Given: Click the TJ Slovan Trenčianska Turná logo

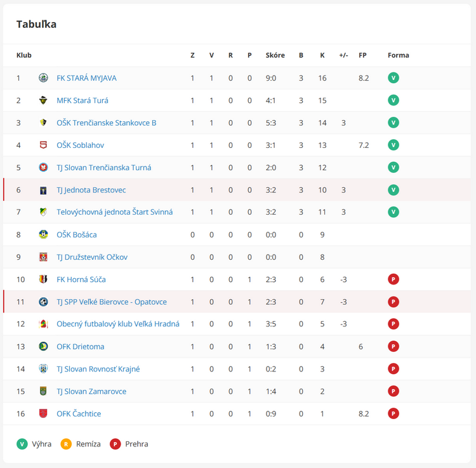Looking at the screenshot, I should (43, 168).
